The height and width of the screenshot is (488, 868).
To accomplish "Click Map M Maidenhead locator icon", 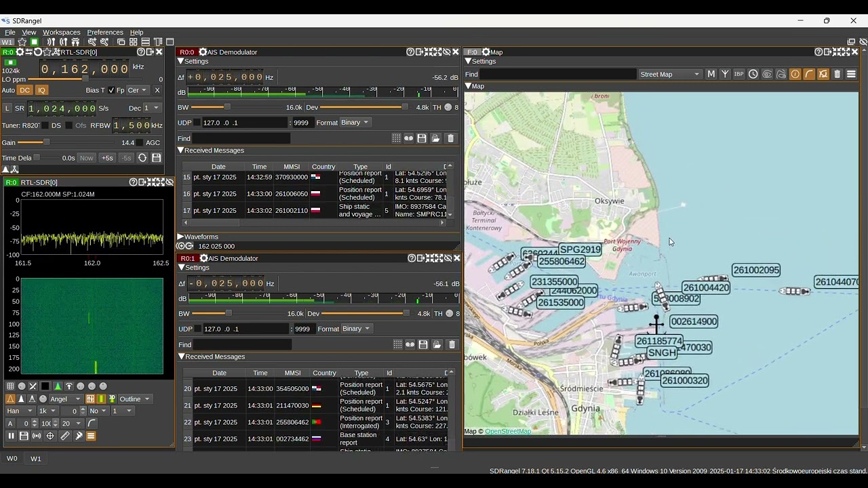I will coord(711,74).
